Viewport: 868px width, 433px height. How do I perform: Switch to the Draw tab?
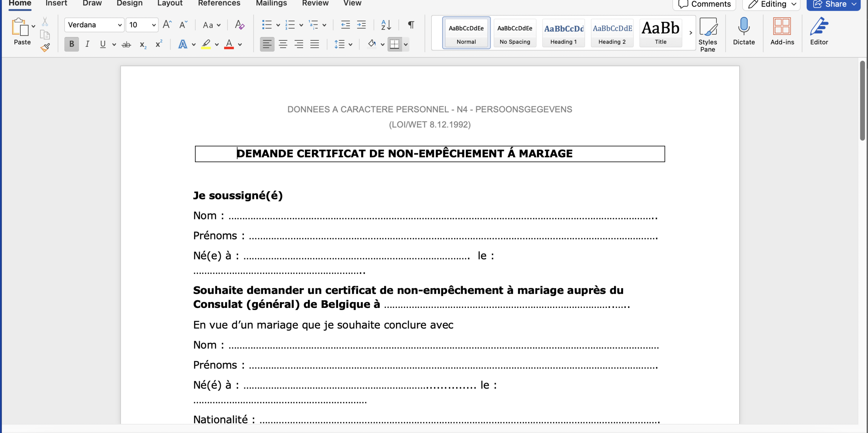click(x=92, y=3)
